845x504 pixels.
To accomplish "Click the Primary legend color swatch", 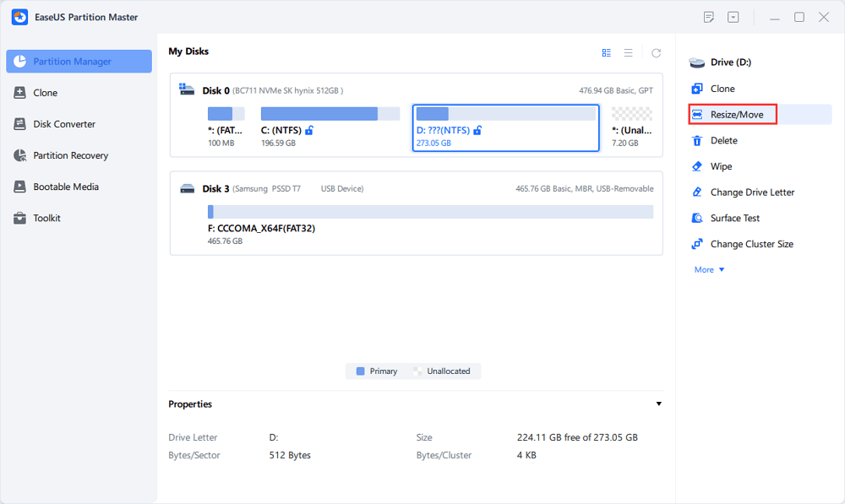I will [361, 371].
